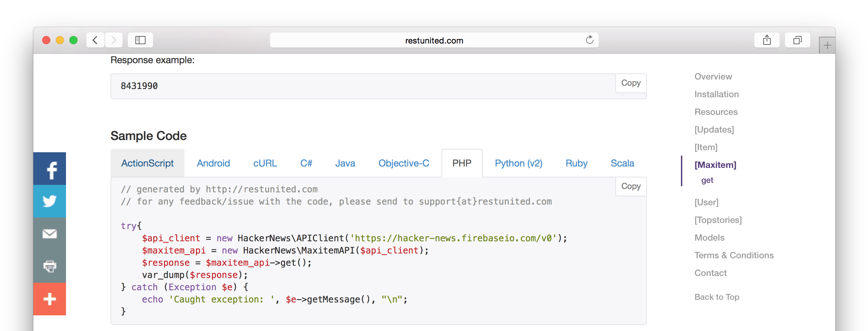Viewport: 868px width, 331px height.
Task: View Terms & Conditions
Action: [734, 255]
